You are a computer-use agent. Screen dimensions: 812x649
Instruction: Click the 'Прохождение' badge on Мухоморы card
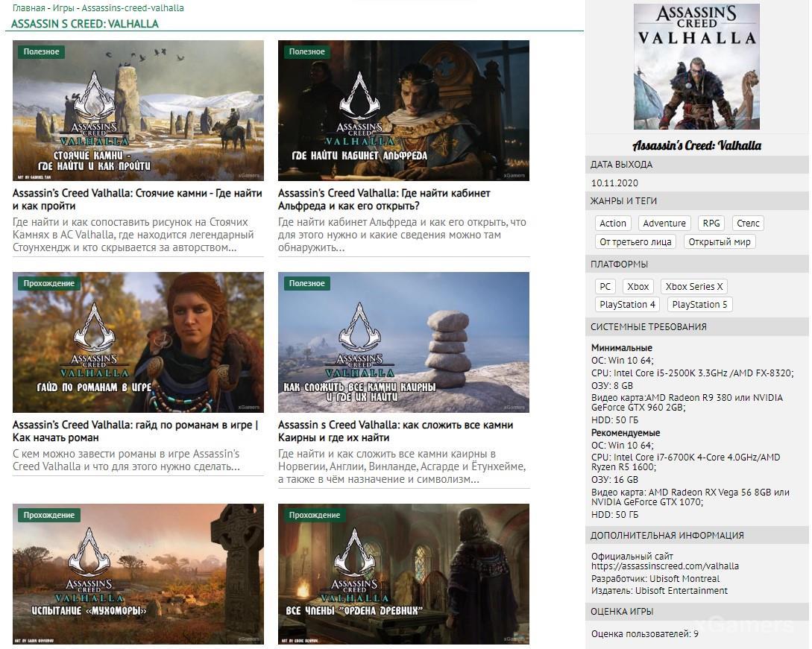(48, 516)
